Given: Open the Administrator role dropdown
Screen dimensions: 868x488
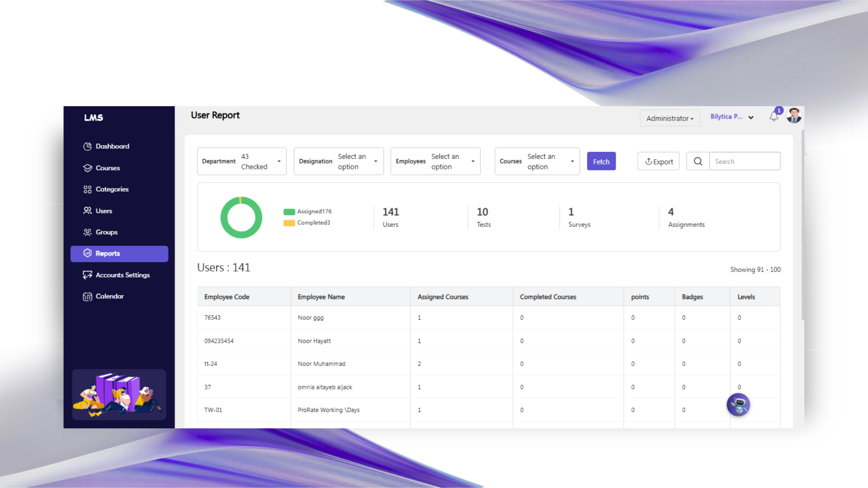Looking at the screenshot, I should click(670, 118).
